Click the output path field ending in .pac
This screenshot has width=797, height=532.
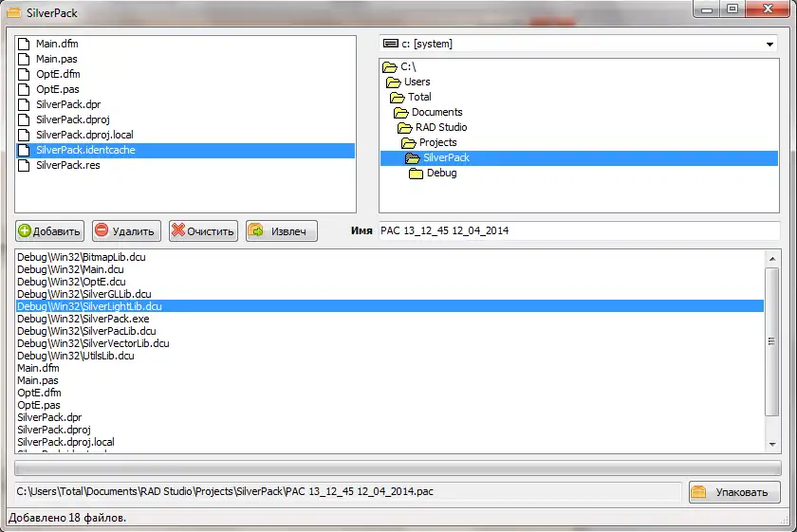348,491
